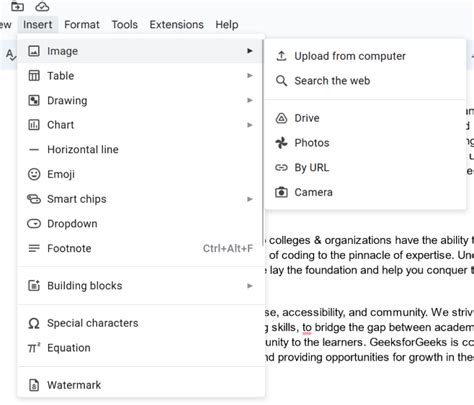Open the Insert menu

pos(38,24)
